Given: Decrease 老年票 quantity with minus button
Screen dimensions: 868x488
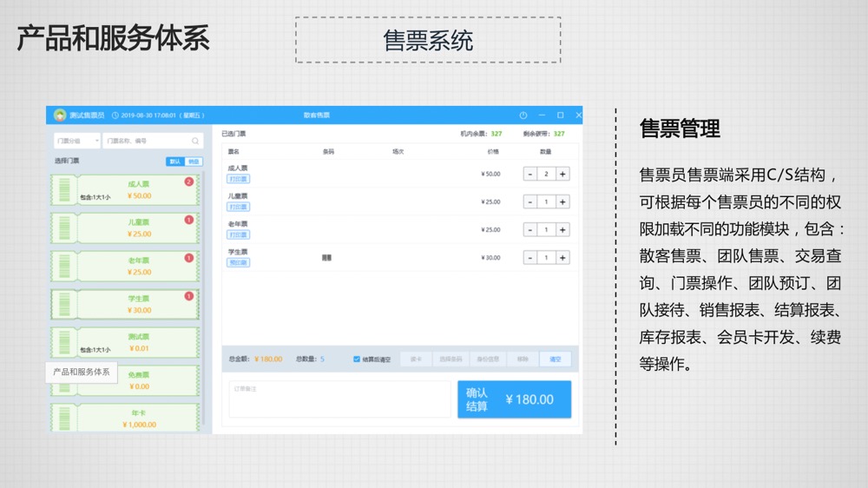Looking at the screenshot, I should (x=529, y=229).
